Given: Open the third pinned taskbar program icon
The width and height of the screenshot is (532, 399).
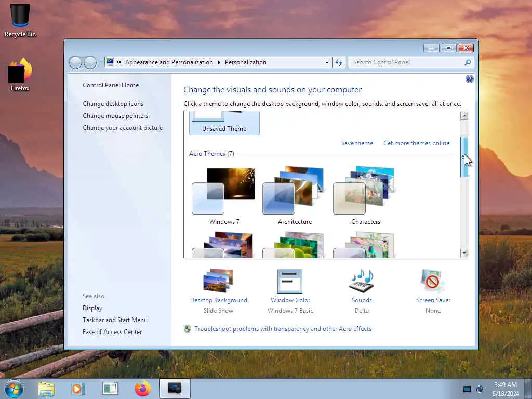Looking at the screenshot, I should (110, 389).
